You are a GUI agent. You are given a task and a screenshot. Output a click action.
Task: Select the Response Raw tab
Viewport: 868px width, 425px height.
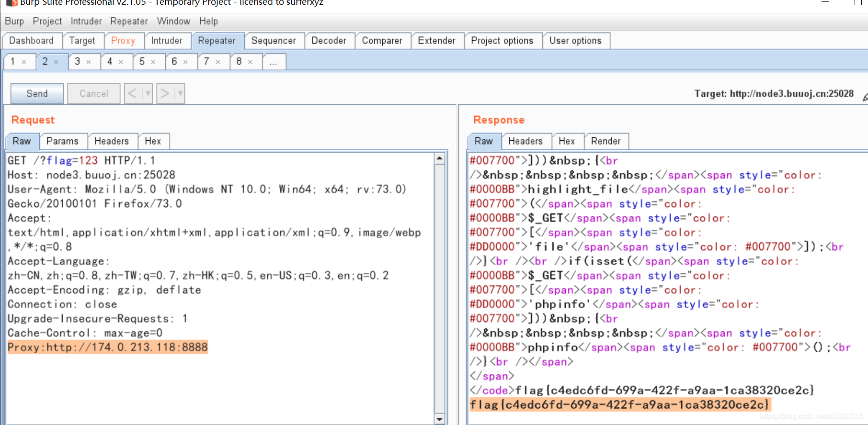pyautogui.click(x=484, y=141)
